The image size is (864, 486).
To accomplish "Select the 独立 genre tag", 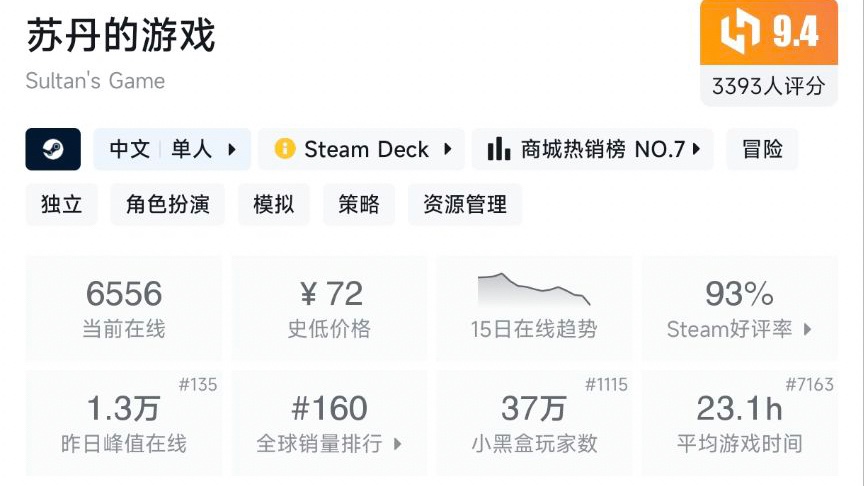I will [62, 204].
